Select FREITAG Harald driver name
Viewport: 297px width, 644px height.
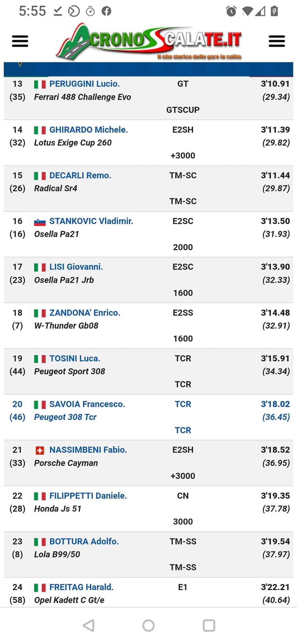[81, 587]
